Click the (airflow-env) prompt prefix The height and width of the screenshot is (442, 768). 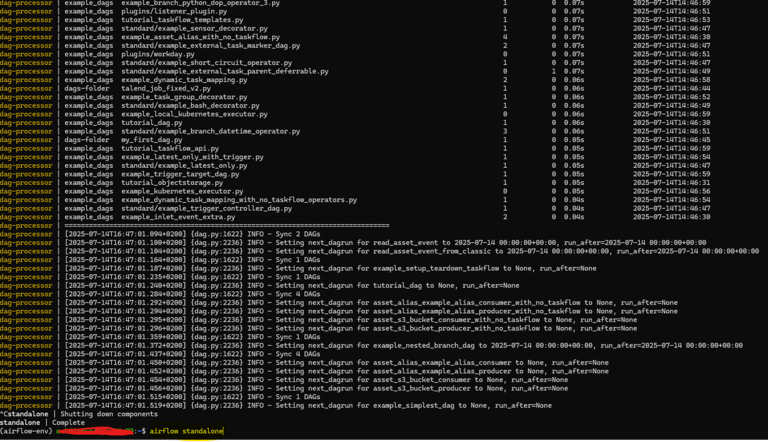point(26,431)
